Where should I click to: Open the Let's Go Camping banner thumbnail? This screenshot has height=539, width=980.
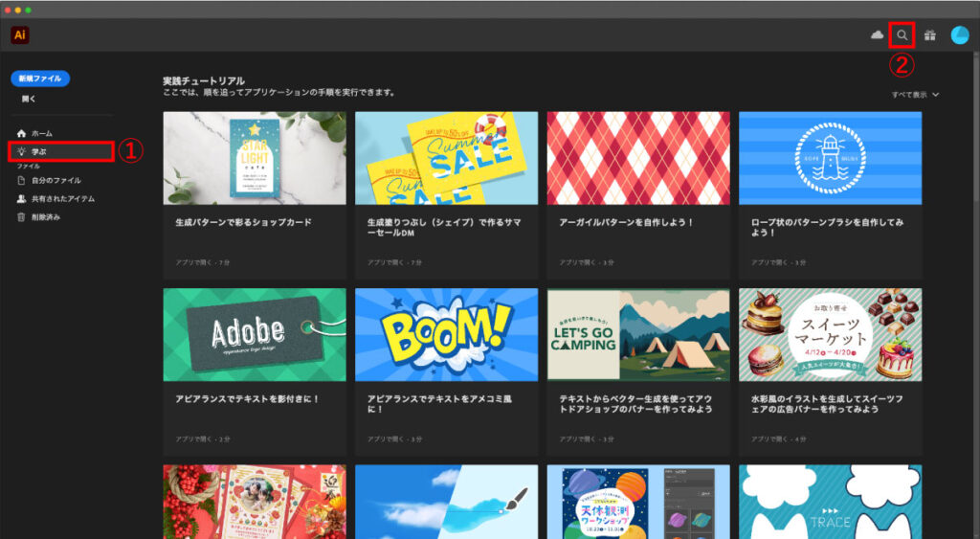[638, 335]
